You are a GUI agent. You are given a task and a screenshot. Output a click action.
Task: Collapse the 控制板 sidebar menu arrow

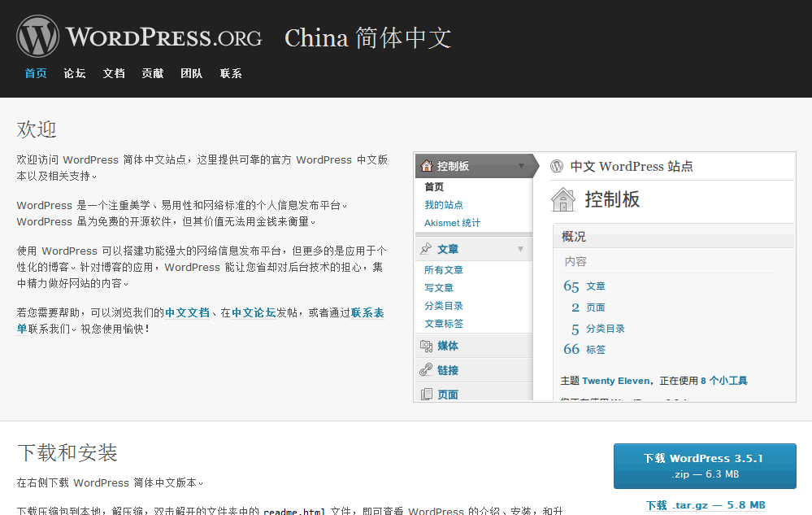pos(521,166)
